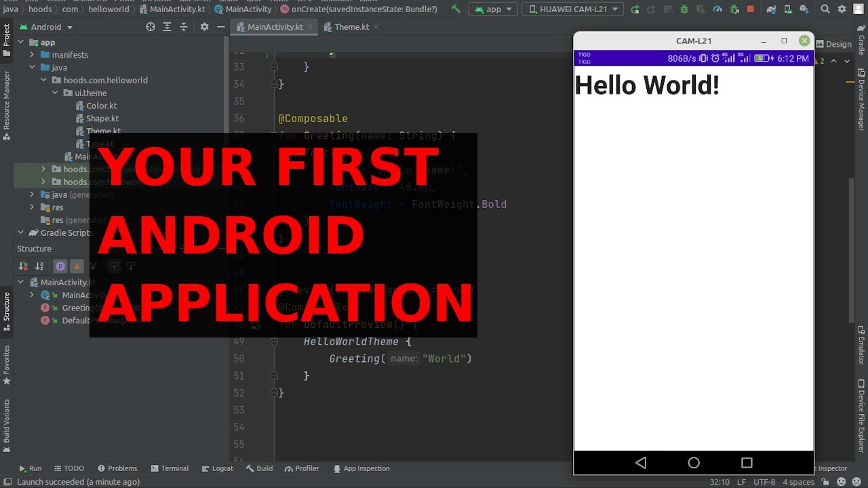This screenshot has width=868, height=488.
Task: Open the Android project view dropdown
Action: pos(46,26)
